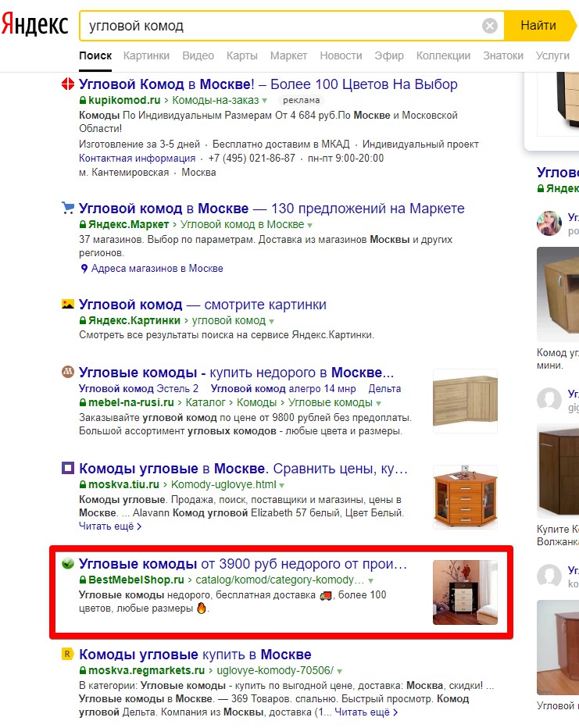
Task: Click the moskva.tiu.ru purple square favicon
Action: 68,468
